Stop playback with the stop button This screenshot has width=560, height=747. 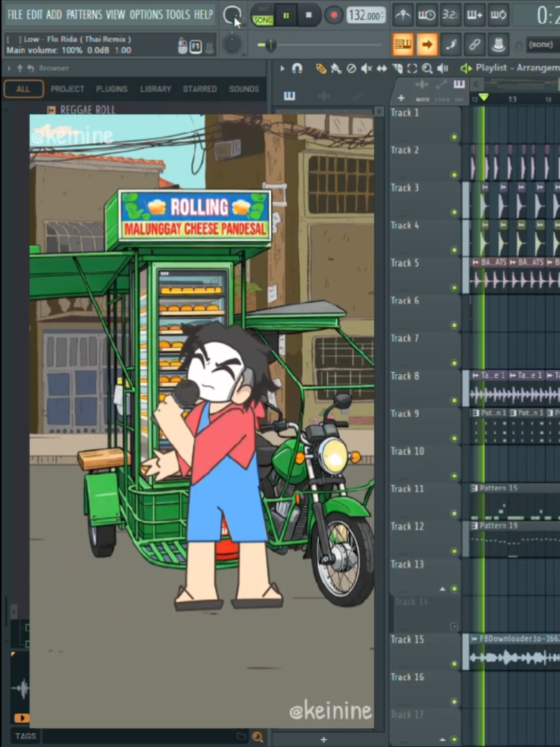309,16
